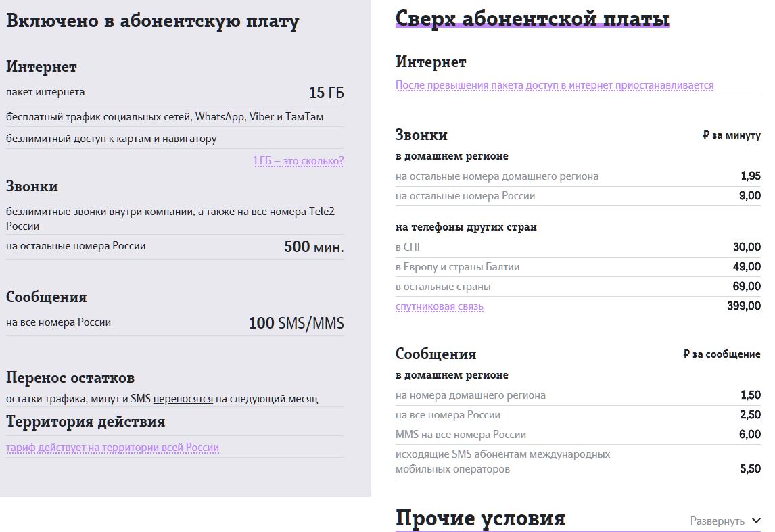The image size is (775, 532).
Task: Open the "тариф действует на территории всей России" link
Action: click(113, 448)
